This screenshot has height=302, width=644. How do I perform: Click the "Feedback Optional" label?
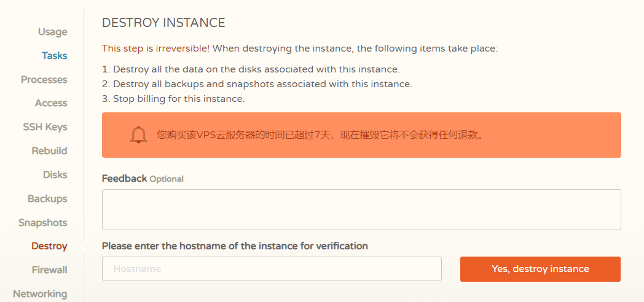tap(143, 179)
